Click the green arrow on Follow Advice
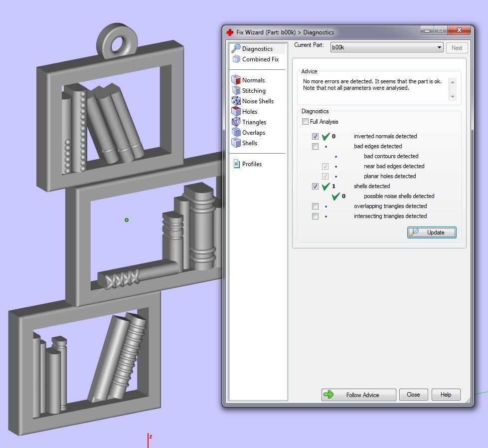The image size is (488, 448). [x=328, y=395]
